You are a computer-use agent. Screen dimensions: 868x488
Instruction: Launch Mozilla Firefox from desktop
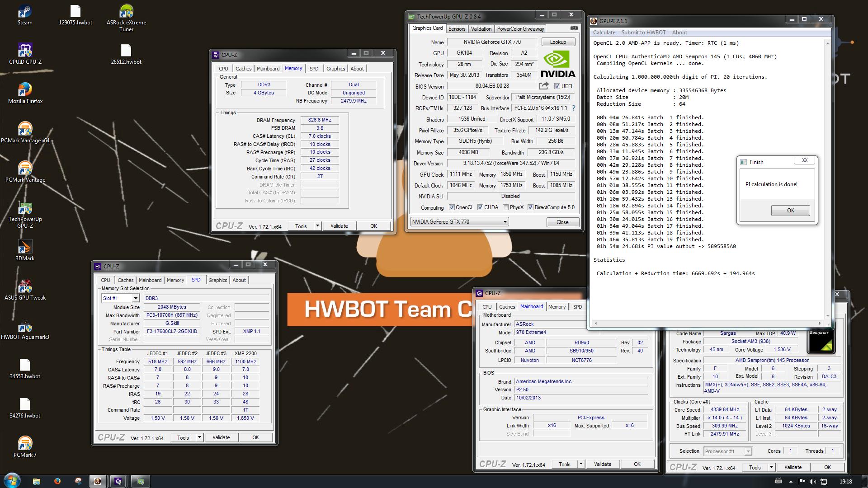coord(25,94)
